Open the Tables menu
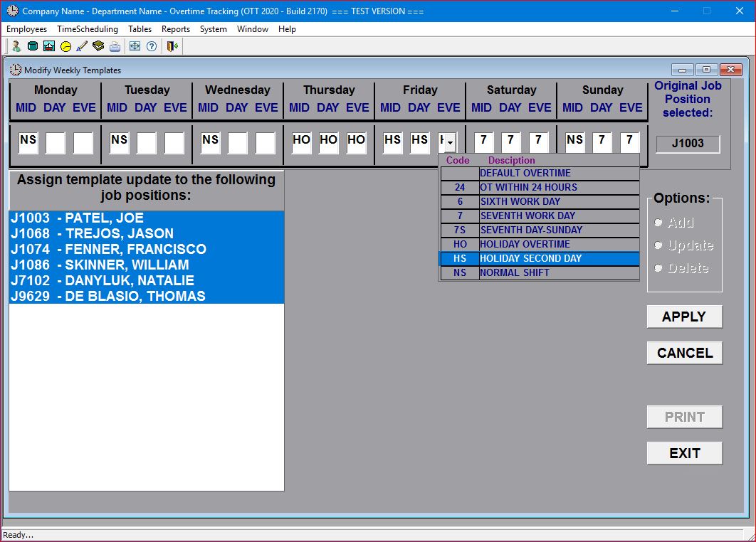Screen dimensions: 756x542 140,29
